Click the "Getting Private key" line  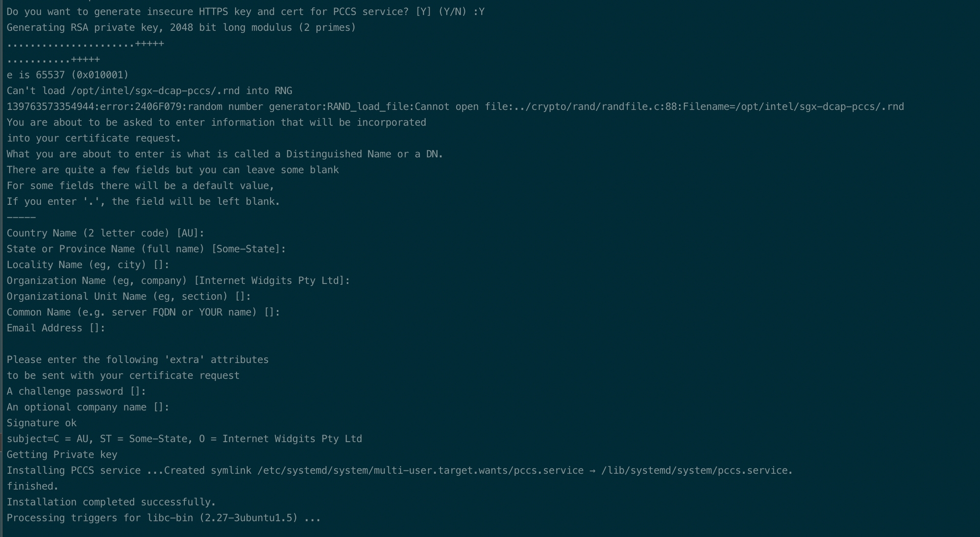coord(62,455)
